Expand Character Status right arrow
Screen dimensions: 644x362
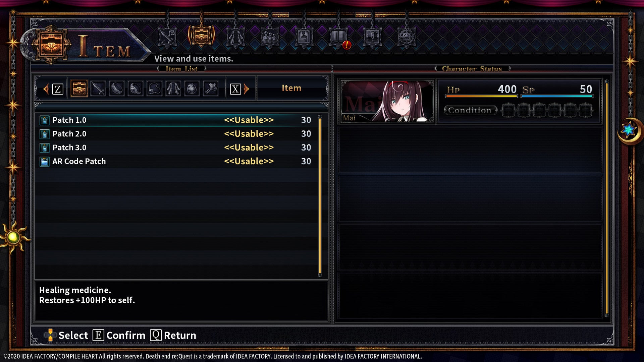tap(511, 68)
